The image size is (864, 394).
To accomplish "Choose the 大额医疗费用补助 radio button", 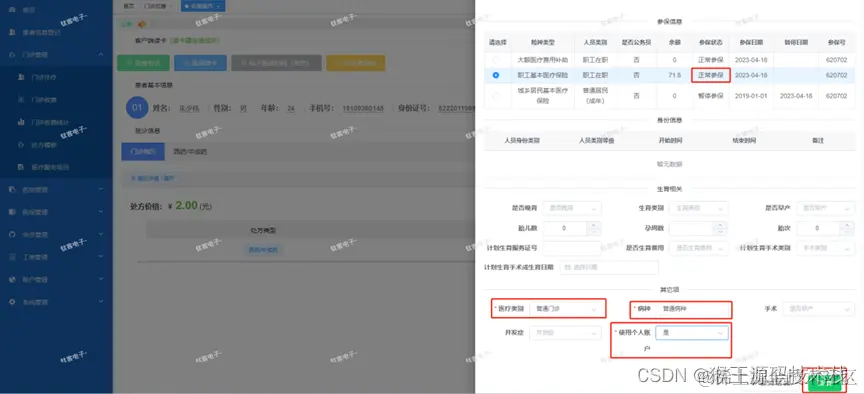I will click(496, 59).
